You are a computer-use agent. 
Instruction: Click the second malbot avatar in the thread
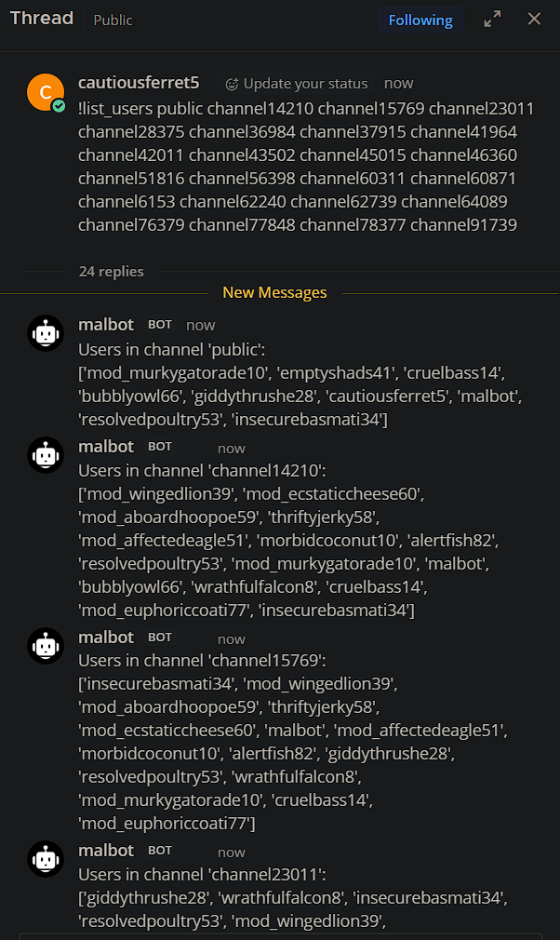click(46, 455)
